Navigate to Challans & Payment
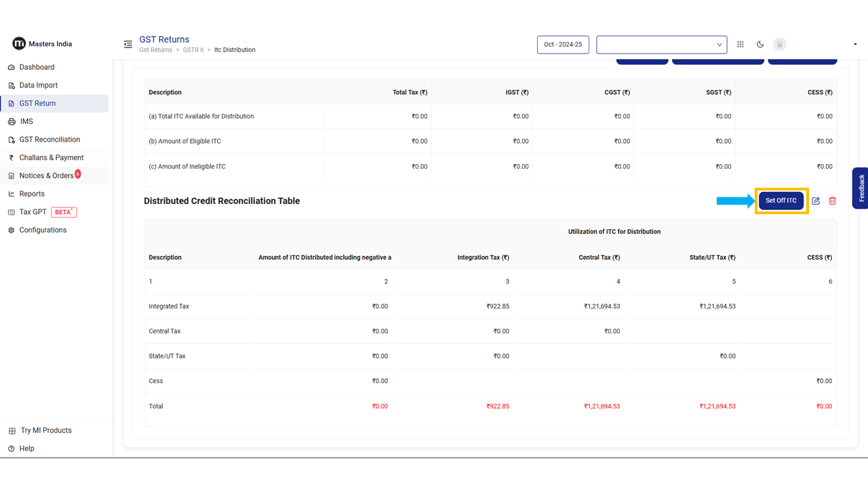This screenshot has height=488, width=868. tap(52, 158)
